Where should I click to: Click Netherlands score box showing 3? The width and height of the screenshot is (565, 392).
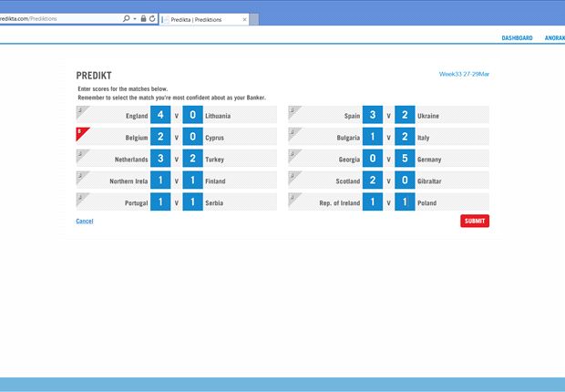point(160,159)
